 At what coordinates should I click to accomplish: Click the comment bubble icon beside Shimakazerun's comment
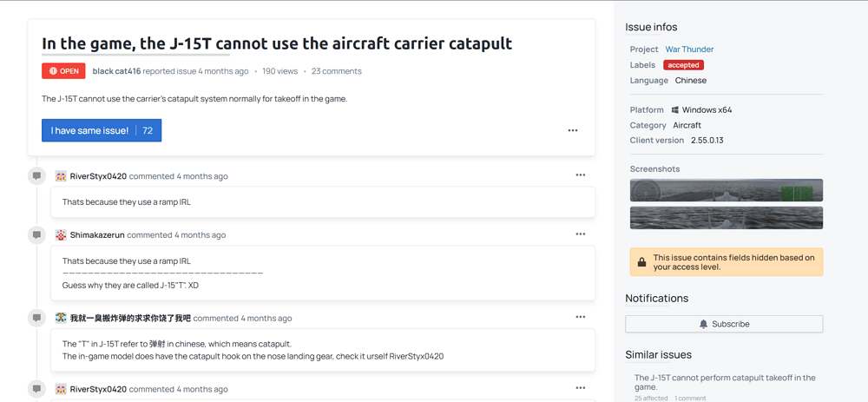[x=36, y=234]
